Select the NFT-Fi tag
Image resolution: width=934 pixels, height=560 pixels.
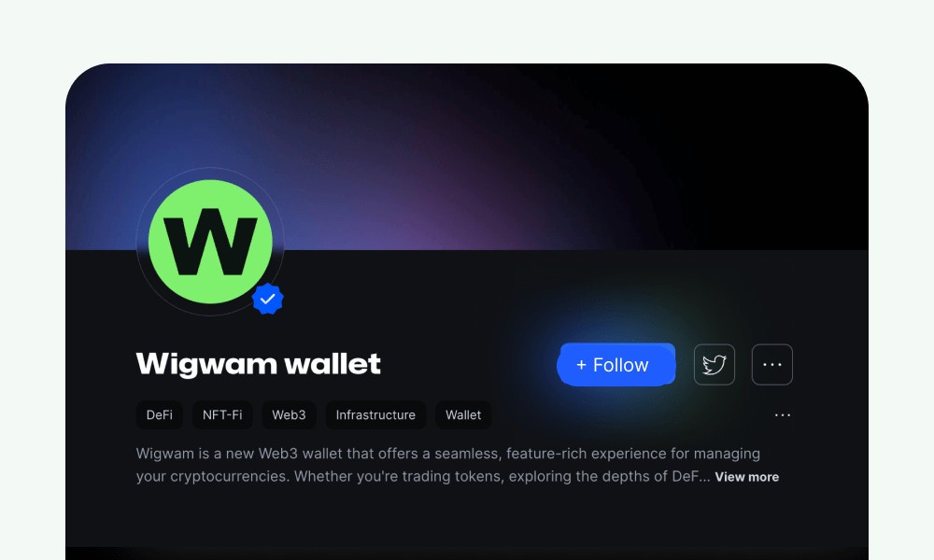(x=222, y=414)
